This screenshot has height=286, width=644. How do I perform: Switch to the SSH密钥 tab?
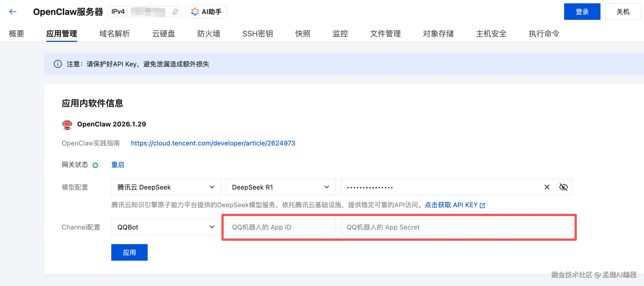click(x=258, y=34)
